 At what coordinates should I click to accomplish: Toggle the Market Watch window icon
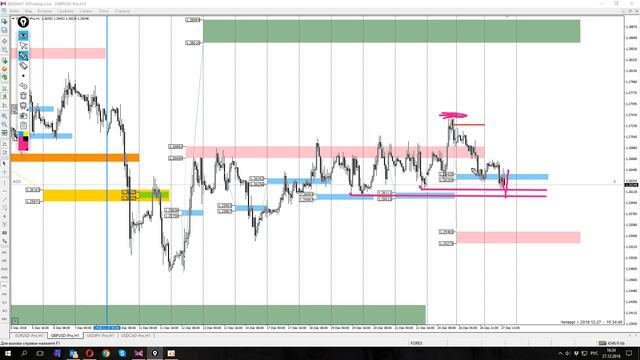4,41
